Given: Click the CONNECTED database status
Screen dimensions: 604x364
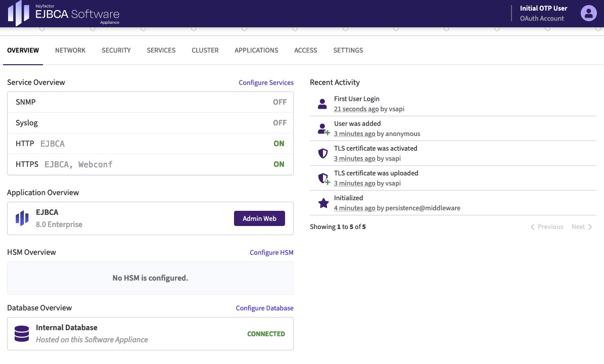Looking at the screenshot, I should click(266, 334).
